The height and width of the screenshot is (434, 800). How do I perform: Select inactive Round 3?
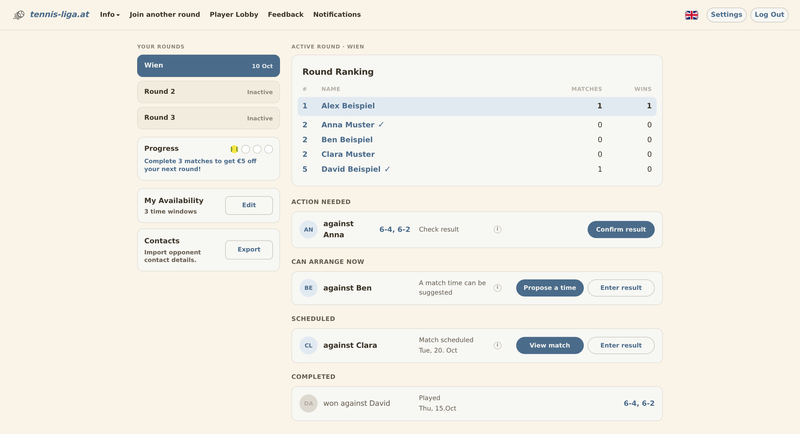[x=208, y=118]
